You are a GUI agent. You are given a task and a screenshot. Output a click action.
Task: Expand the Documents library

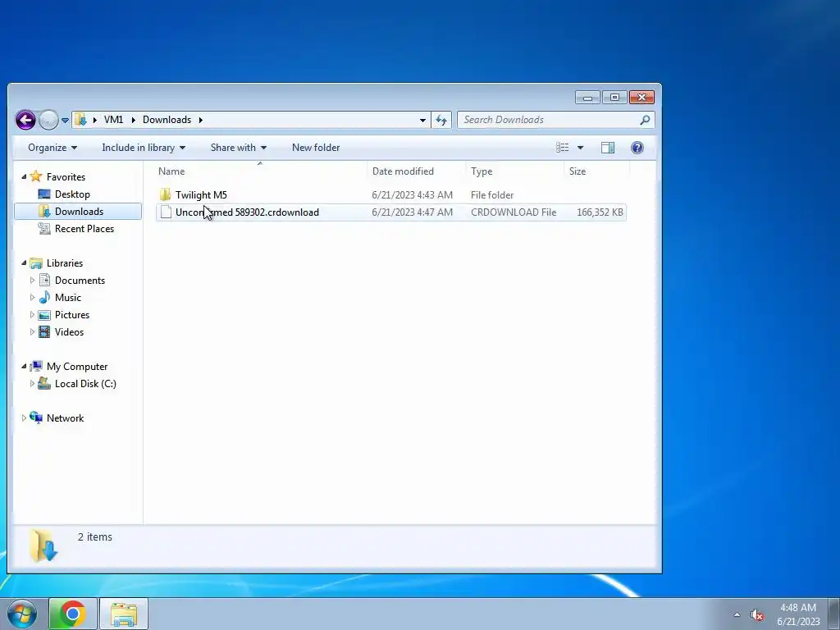tap(32, 281)
